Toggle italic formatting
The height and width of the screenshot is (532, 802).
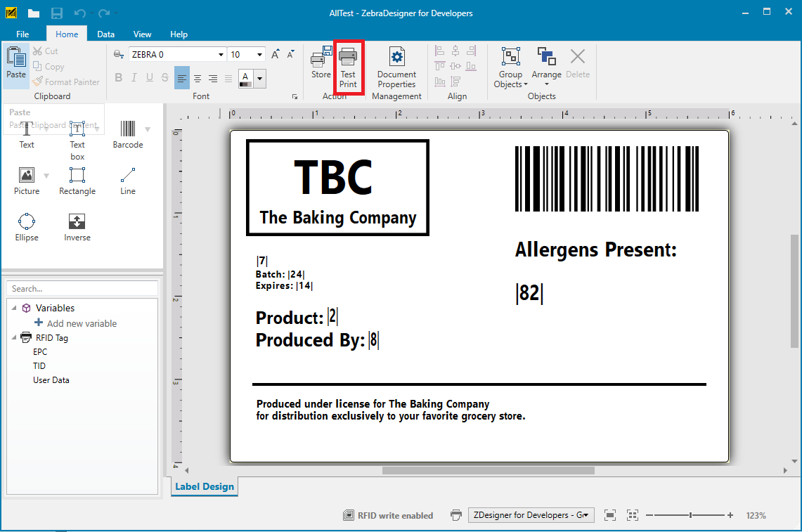[134, 77]
